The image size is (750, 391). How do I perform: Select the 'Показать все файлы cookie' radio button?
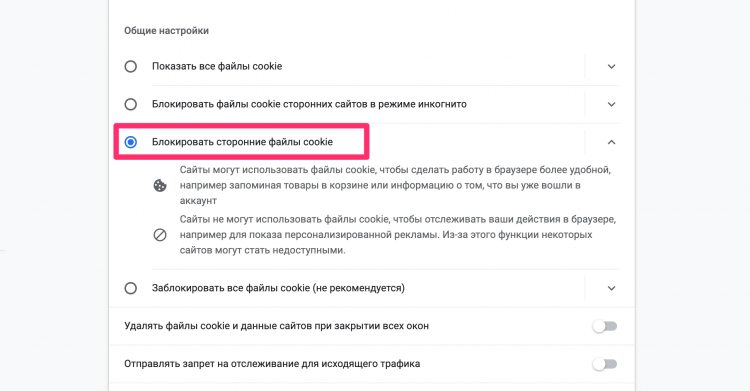point(131,67)
